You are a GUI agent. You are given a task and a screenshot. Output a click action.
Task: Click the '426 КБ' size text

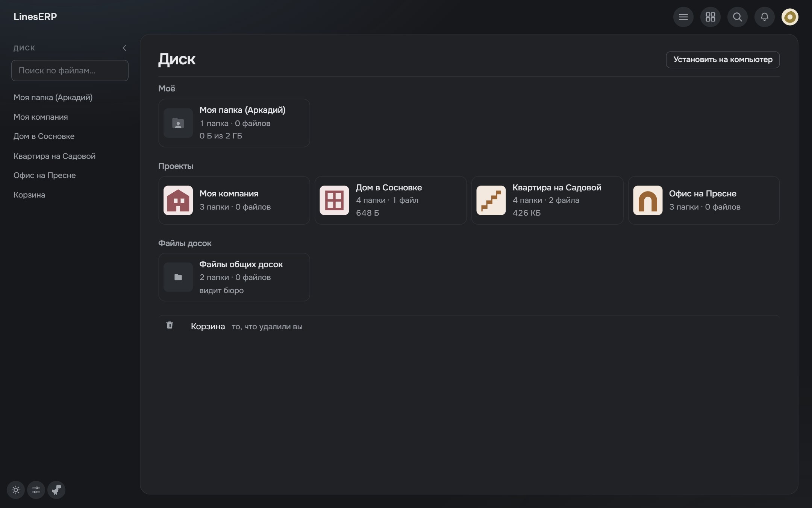click(527, 213)
